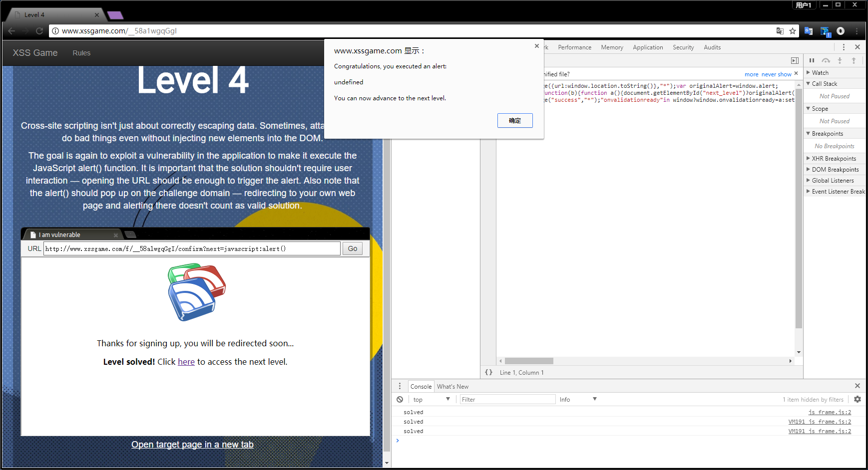
Task: Follow the 'here' link to next level
Action: tap(186, 362)
